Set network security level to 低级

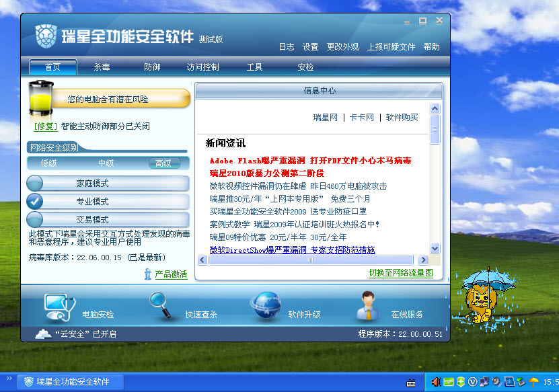pos(48,163)
